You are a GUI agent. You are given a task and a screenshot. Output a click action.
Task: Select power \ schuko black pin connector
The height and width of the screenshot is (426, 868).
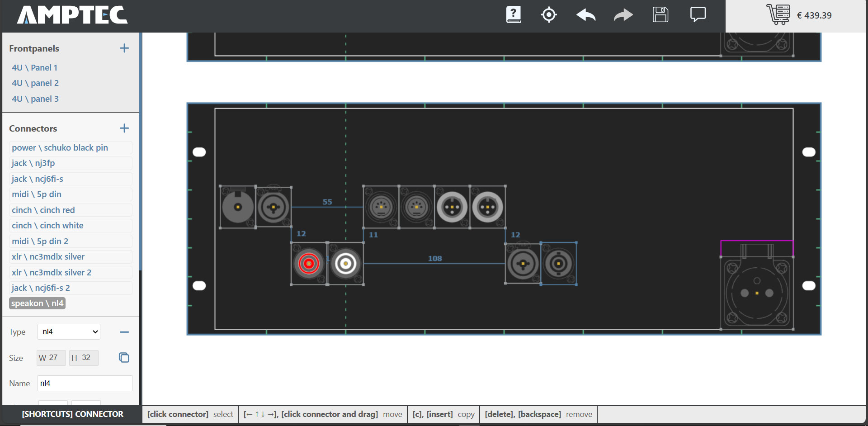60,148
